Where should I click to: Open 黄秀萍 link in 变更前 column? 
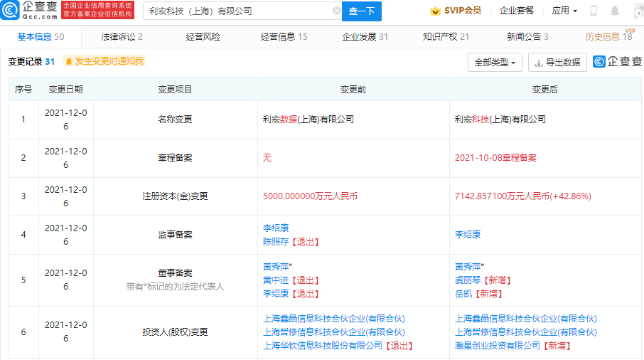(276, 267)
